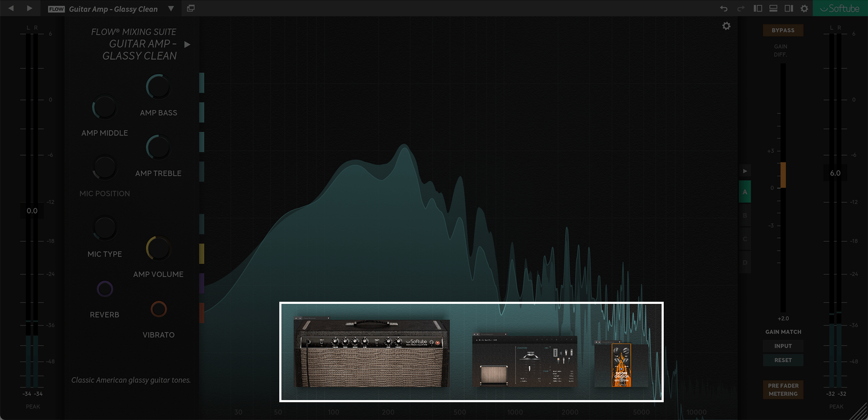Click the Softube logo
This screenshot has width=868, height=420.
[x=840, y=8]
